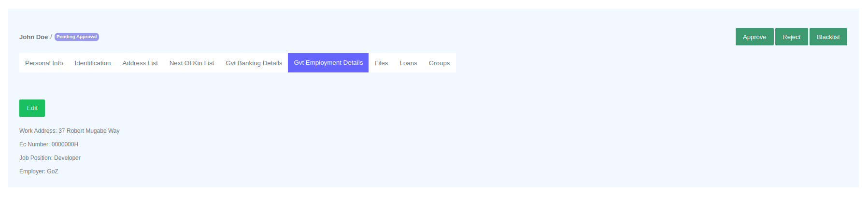Switch to the Loans tab
Viewport: 868px width, 198px height.
pyautogui.click(x=408, y=63)
